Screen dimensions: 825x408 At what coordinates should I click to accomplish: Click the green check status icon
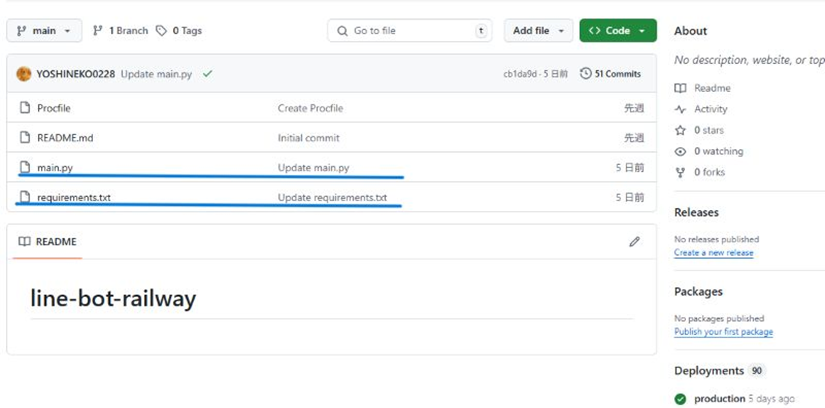click(x=207, y=74)
